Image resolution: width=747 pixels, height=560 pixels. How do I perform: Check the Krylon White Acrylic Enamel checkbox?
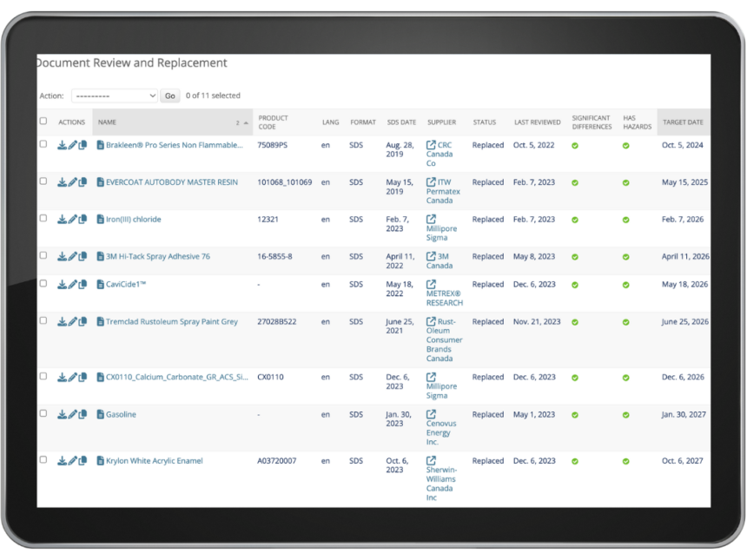(x=43, y=459)
